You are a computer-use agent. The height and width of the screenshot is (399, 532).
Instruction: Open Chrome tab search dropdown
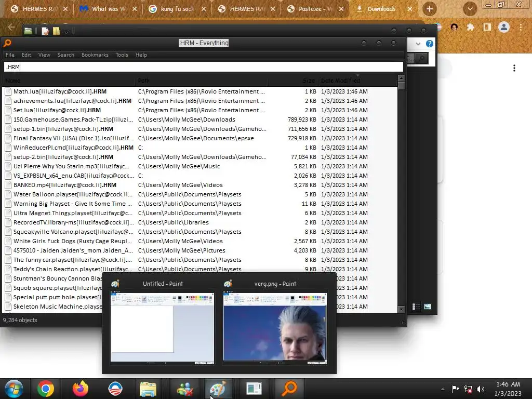(x=470, y=9)
